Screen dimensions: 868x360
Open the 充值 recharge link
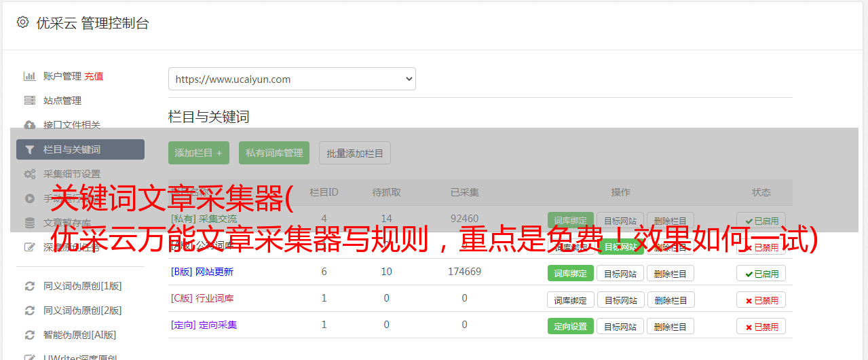[94, 76]
